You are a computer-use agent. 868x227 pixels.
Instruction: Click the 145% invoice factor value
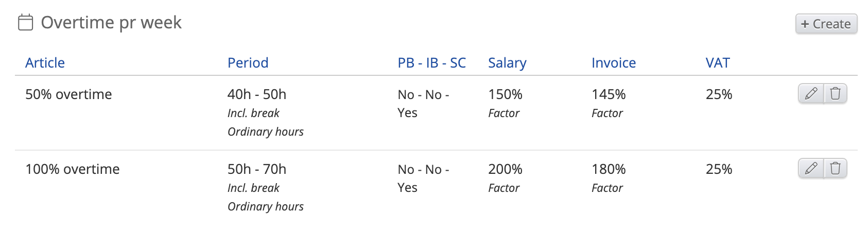click(609, 94)
